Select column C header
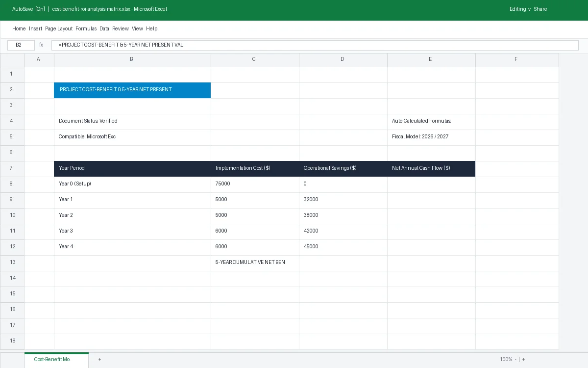 pyautogui.click(x=255, y=59)
